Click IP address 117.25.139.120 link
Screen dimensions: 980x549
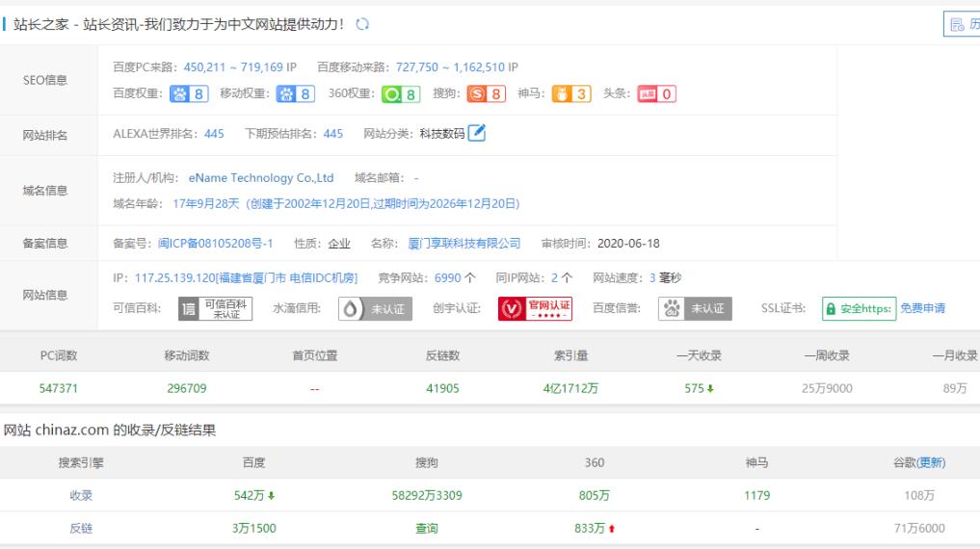click(x=247, y=278)
